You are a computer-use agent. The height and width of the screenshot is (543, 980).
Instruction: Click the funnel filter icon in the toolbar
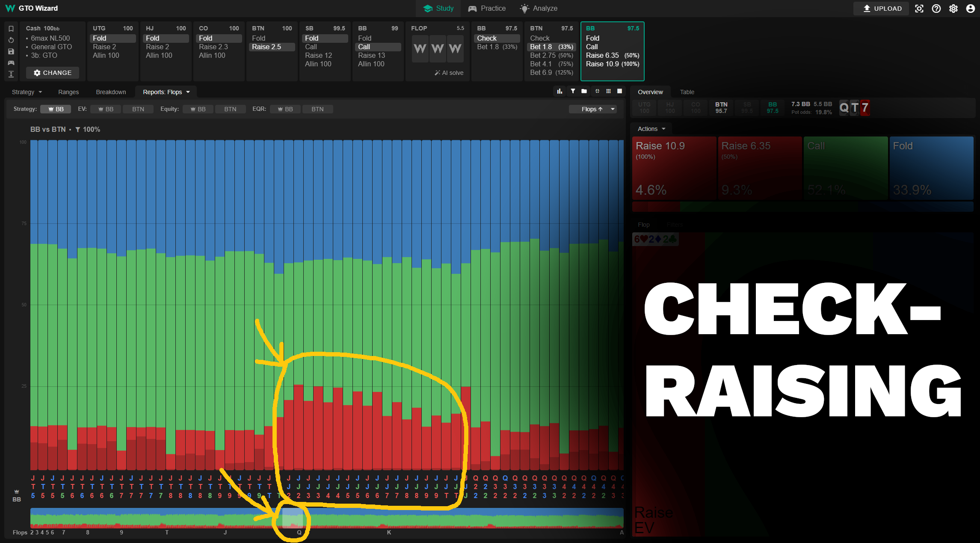coord(573,91)
